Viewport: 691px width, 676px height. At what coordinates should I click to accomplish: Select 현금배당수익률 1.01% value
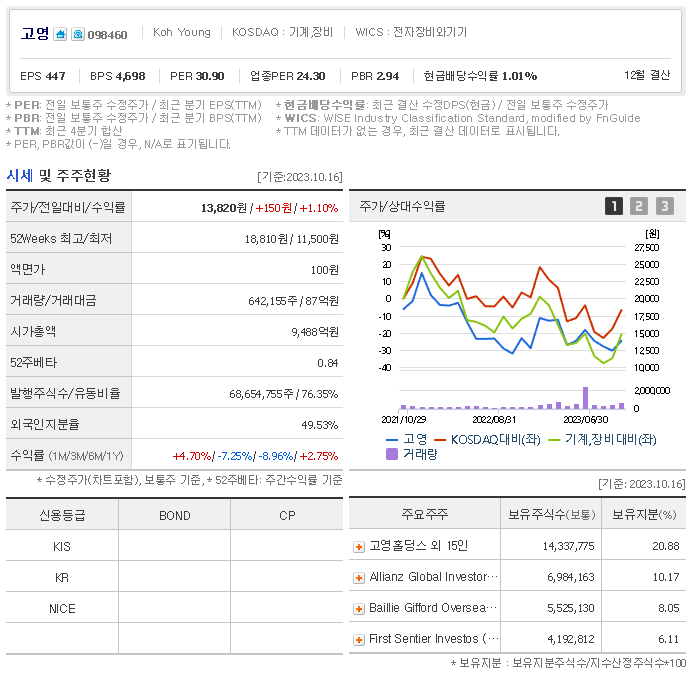coord(480,76)
